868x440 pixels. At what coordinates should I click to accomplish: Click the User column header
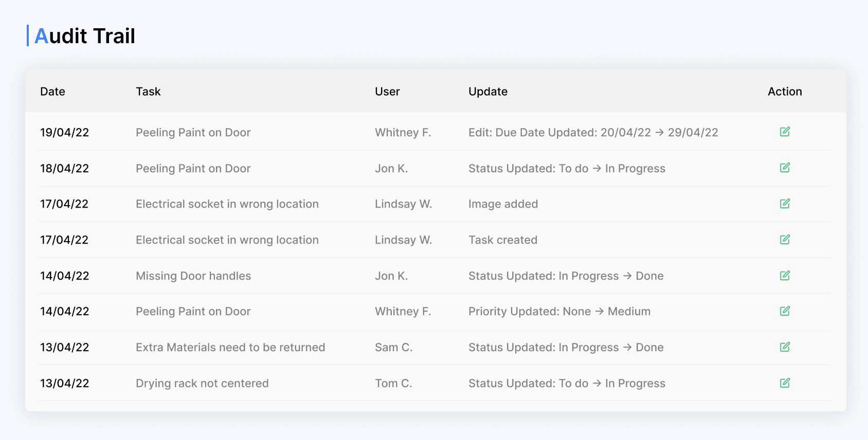pyautogui.click(x=387, y=91)
